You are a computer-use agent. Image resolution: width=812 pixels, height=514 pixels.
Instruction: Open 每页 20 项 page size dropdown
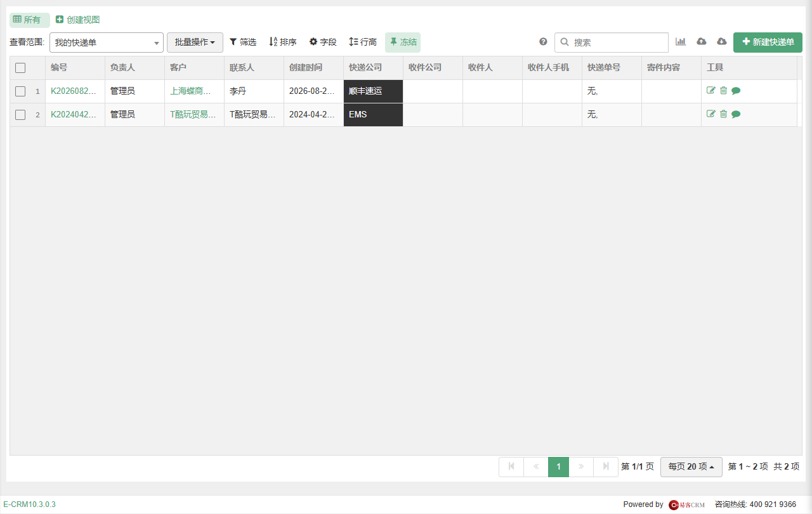pyautogui.click(x=691, y=466)
